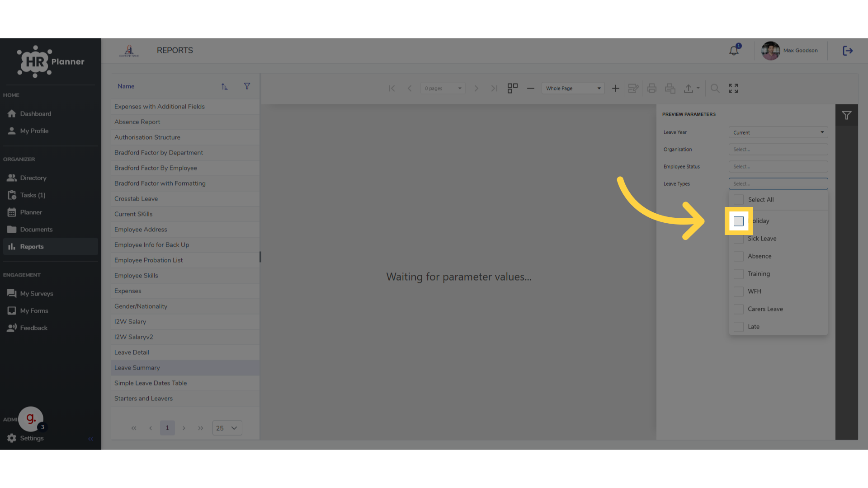Filter the report name column
The width and height of the screenshot is (868, 488).
[247, 86]
